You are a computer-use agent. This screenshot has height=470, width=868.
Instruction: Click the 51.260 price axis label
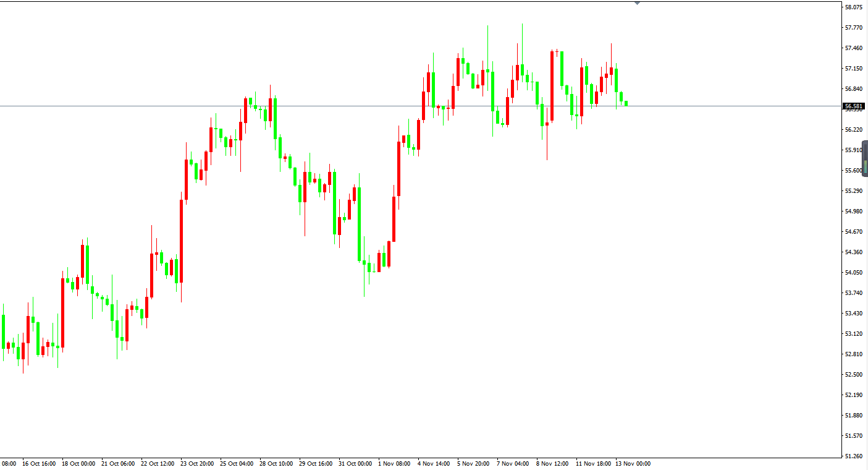click(x=854, y=456)
